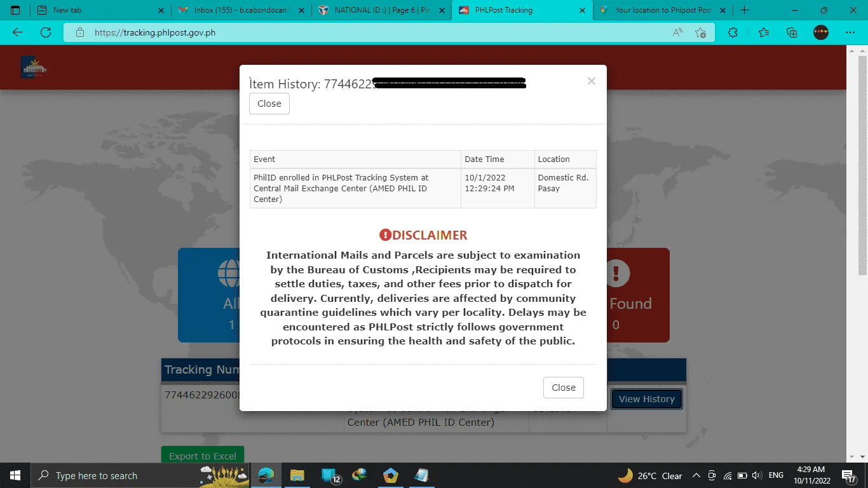The height and width of the screenshot is (488, 868).
Task: Open Microsoft Edge from taskbar
Action: pyautogui.click(x=266, y=475)
